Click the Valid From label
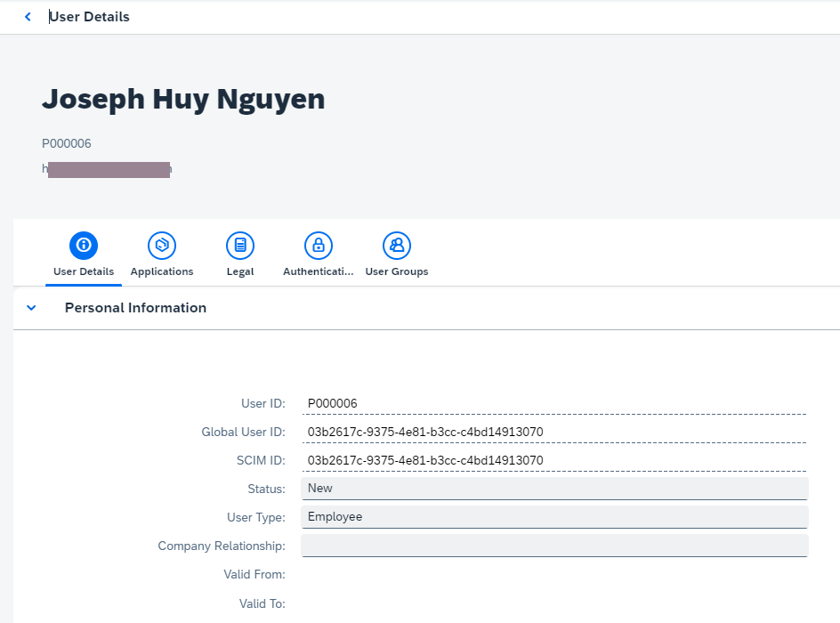 (254, 575)
